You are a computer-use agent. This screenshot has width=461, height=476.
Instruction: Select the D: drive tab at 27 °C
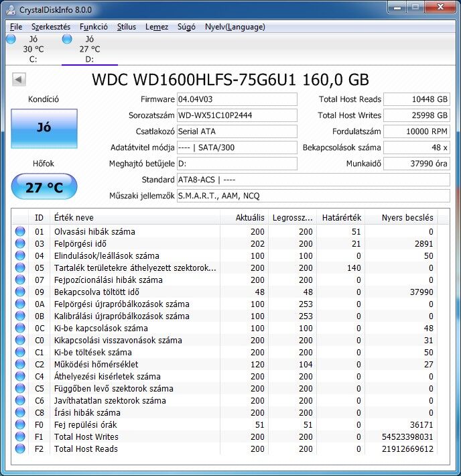pos(90,49)
